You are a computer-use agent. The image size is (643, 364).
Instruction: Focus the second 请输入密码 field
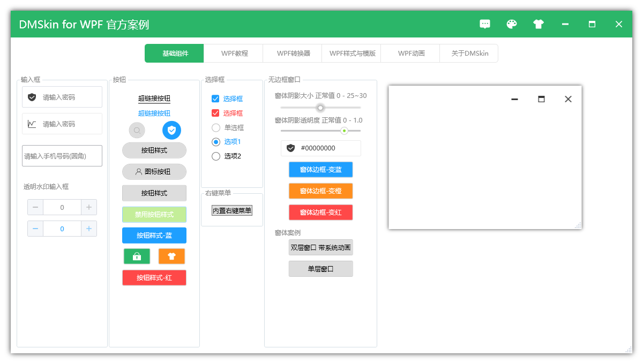[62, 124]
